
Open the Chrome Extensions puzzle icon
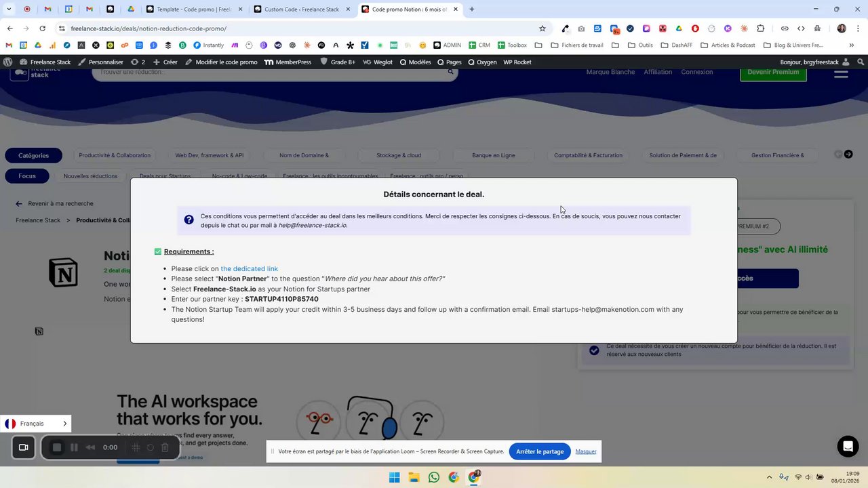[x=760, y=28]
